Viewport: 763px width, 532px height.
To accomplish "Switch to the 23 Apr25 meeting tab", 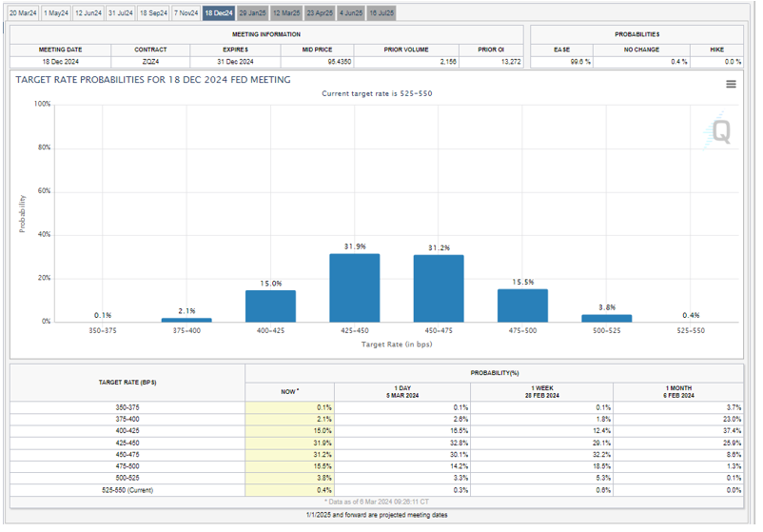I will (319, 13).
